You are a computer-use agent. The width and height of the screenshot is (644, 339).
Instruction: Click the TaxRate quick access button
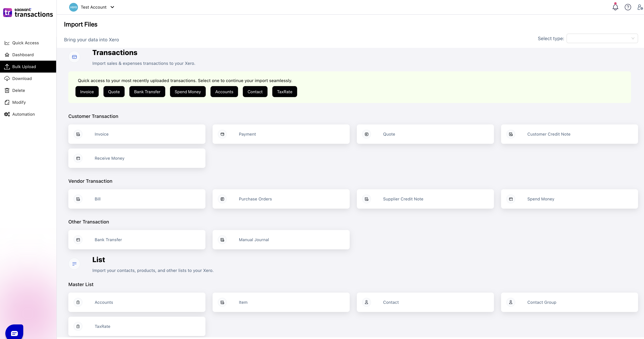coord(284,92)
